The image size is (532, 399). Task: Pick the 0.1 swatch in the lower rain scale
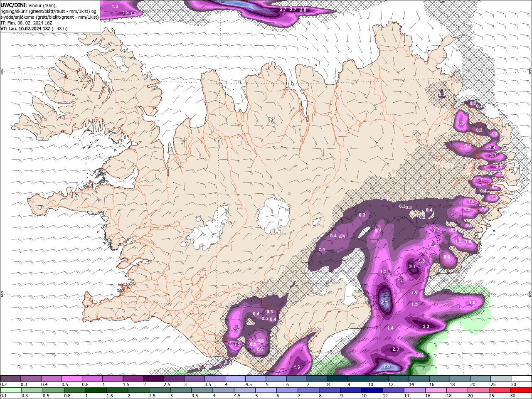[x=10, y=390]
